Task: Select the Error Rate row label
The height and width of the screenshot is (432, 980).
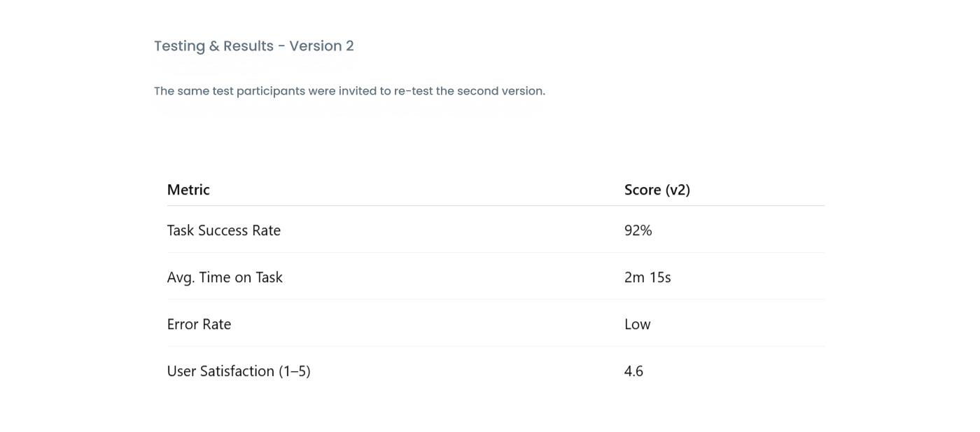Action: (199, 324)
